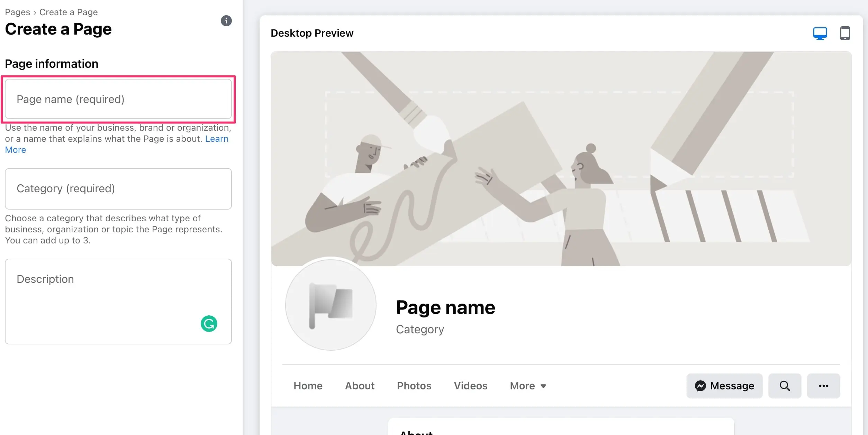Switch to desktop preview icon
This screenshot has width=868, height=435.
point(820,34)
